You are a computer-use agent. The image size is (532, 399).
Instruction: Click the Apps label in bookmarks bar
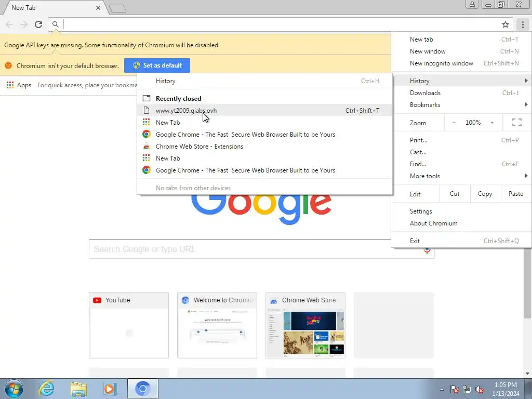(x=24, y=85)
